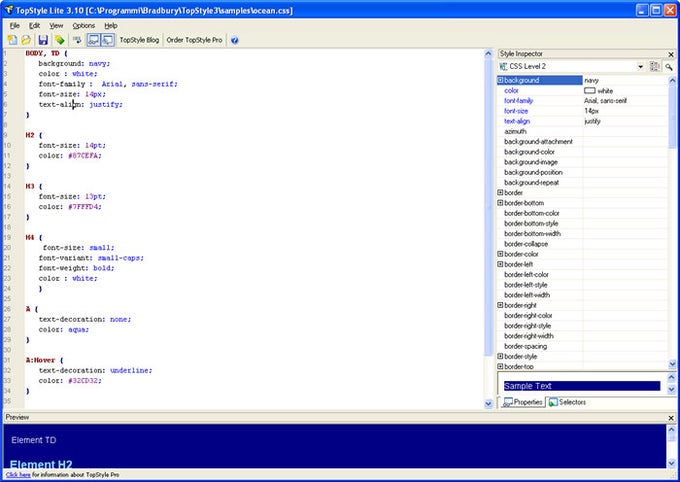Select the azimuth property row

click(x=583, y=131)
